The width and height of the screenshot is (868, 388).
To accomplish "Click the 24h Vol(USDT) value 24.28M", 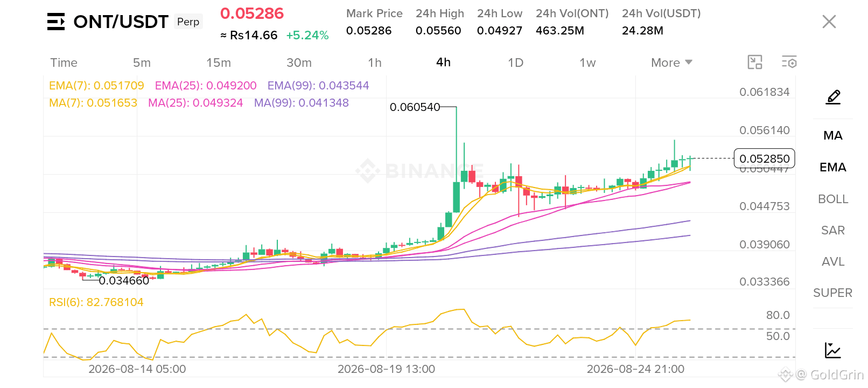I will (642, 31).
